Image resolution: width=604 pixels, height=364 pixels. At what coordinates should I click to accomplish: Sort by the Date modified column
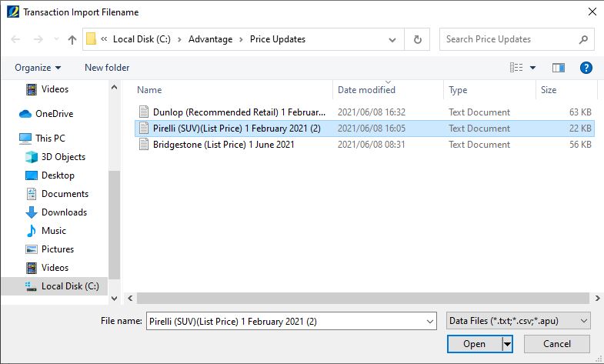click(x=366, y=90)
